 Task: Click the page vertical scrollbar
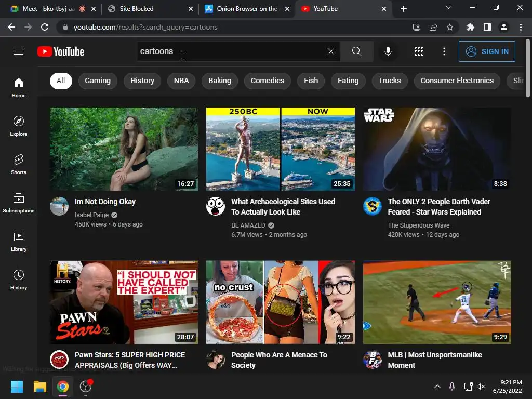click(x=528, y=68)
